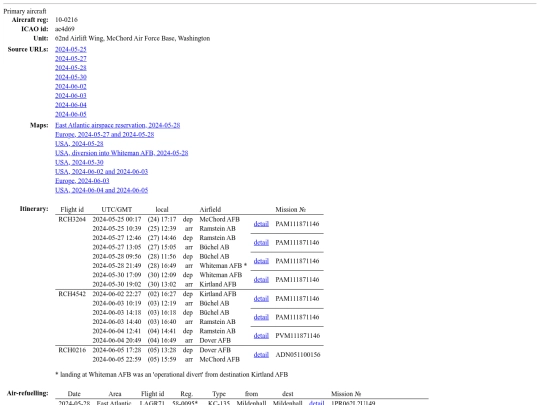This screenshot has width=540, height=405.
Task: Select the KC-135 type cell
Action: point(219,403)
